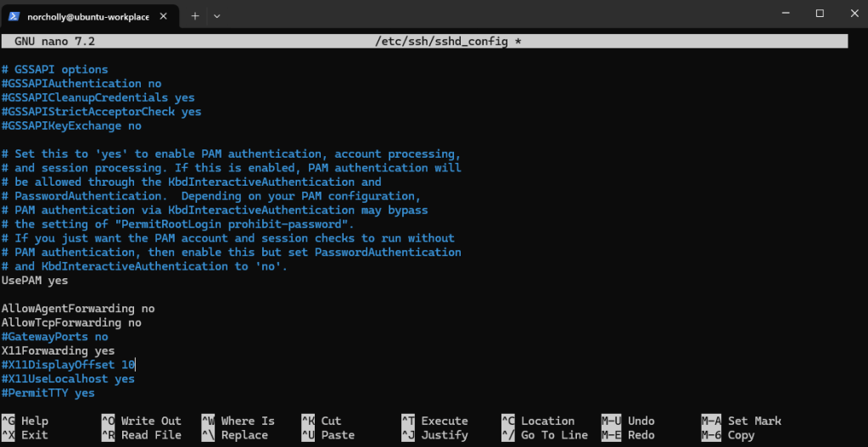The width and height of the screenshot is (868, 447).
Task: Click the #GSSAPIAuthentication no line
Action: (81, 83)
